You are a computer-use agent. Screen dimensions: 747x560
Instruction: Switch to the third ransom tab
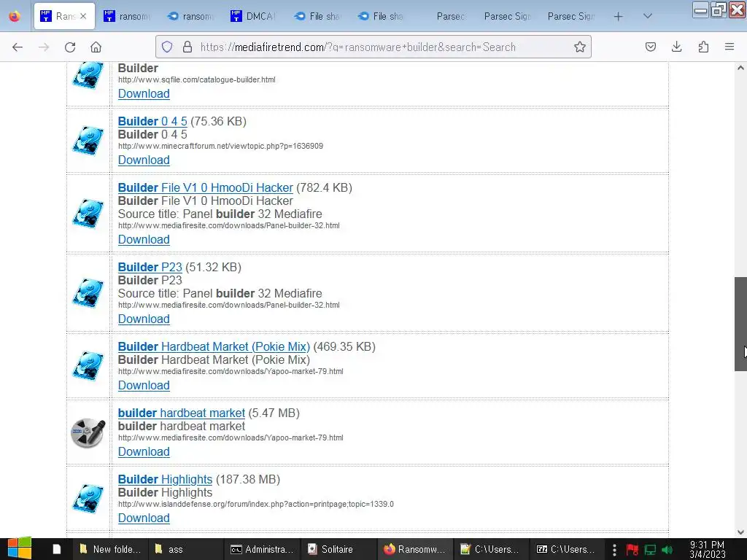[192, 16]
